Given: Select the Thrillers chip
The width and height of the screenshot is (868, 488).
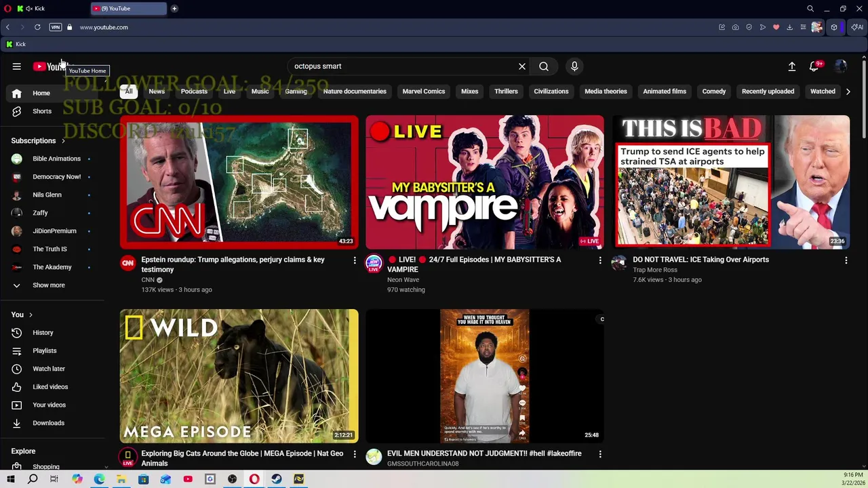Looking at the screenshot, I should click(506, 91).
